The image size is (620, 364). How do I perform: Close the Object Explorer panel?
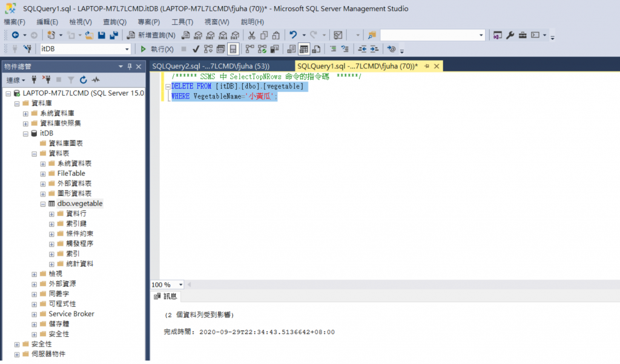click(x=139, y=67)
